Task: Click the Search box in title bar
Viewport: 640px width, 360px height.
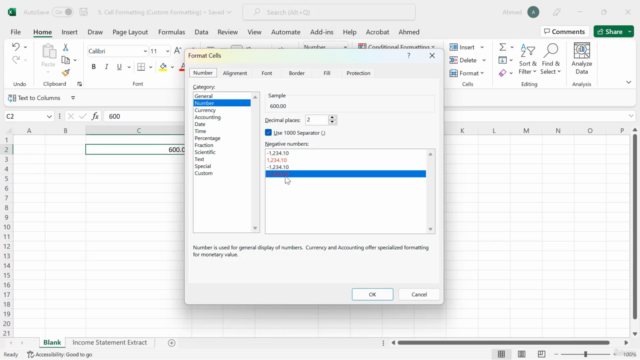Action: 329,12
